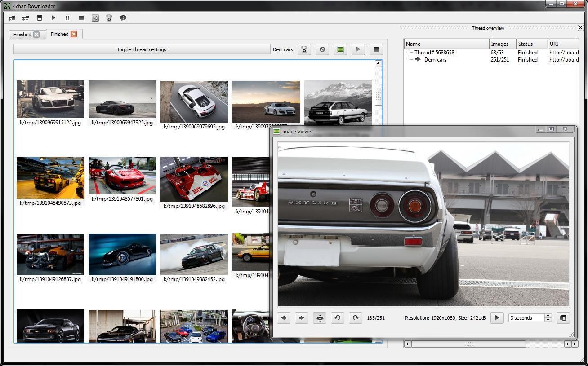The width and height of the screenshot is (588, 366).
Task: Select the Dem cars thread row
Action: tap(435, 60)
